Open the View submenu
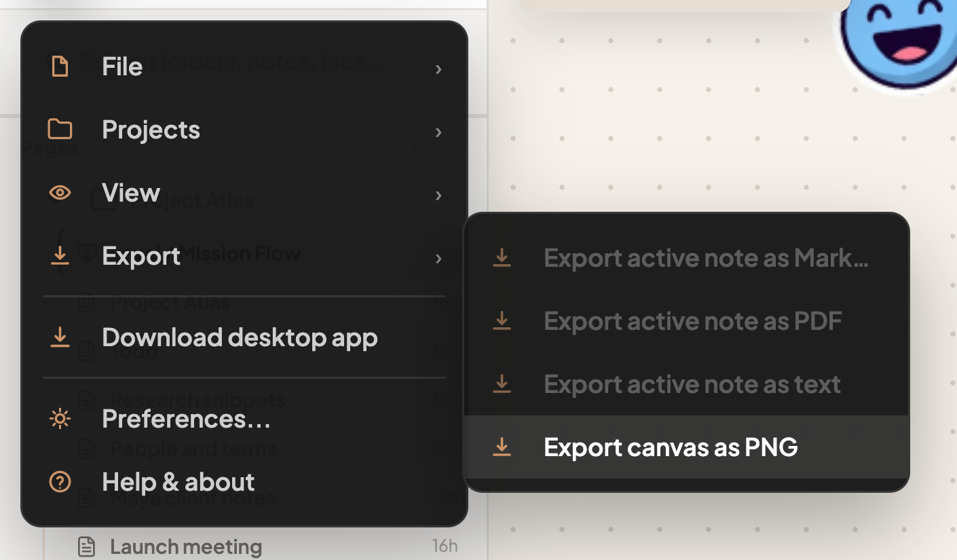957x560 pixels. [244, 193]
